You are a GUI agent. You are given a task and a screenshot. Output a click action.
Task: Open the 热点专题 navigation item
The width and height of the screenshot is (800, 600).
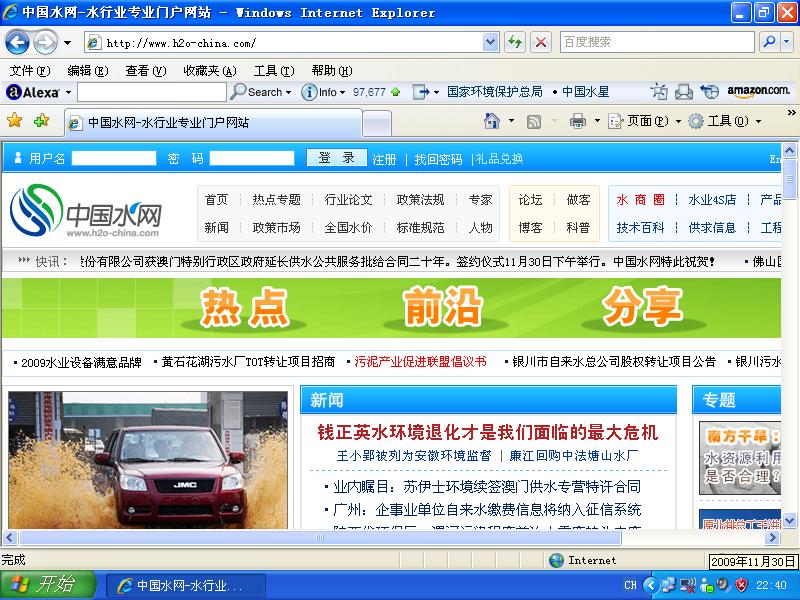coord(276,199)
